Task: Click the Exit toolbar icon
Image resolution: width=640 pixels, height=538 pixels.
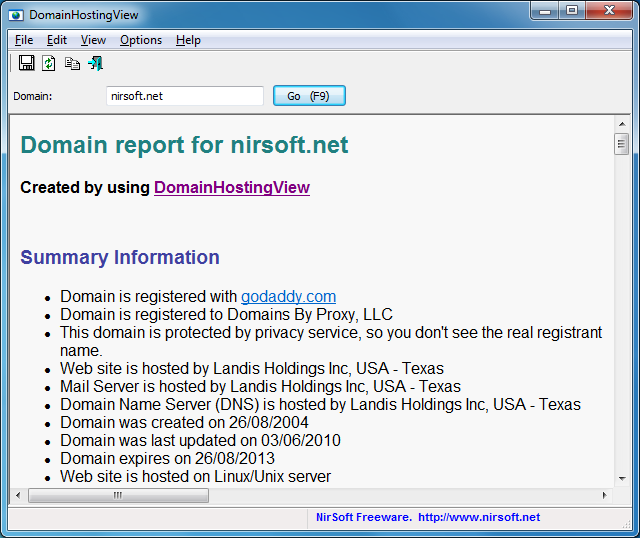Action: tap(96, 63)
